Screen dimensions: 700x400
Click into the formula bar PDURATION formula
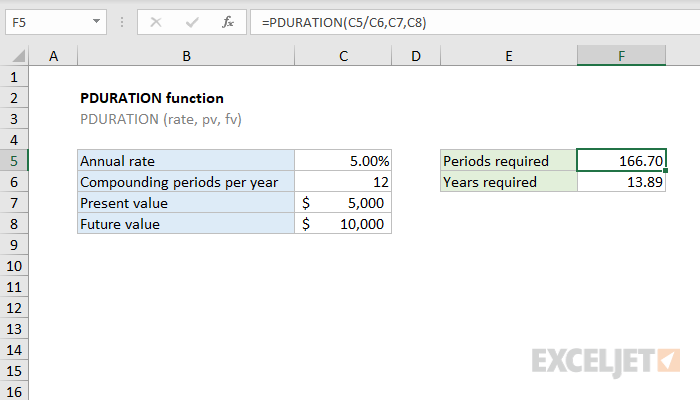point(475,22)
